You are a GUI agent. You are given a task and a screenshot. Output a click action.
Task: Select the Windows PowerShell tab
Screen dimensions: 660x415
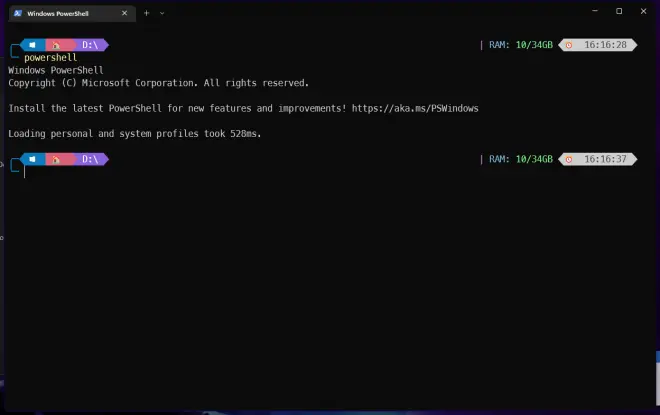(x=72, y=13)
